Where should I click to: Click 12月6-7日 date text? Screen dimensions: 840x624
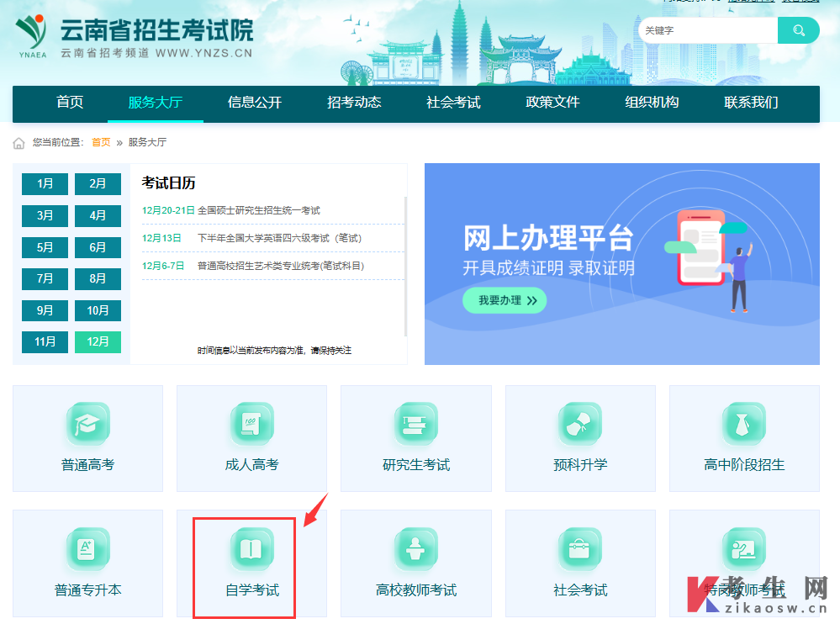pyautogui.click(x=163, y=267)
